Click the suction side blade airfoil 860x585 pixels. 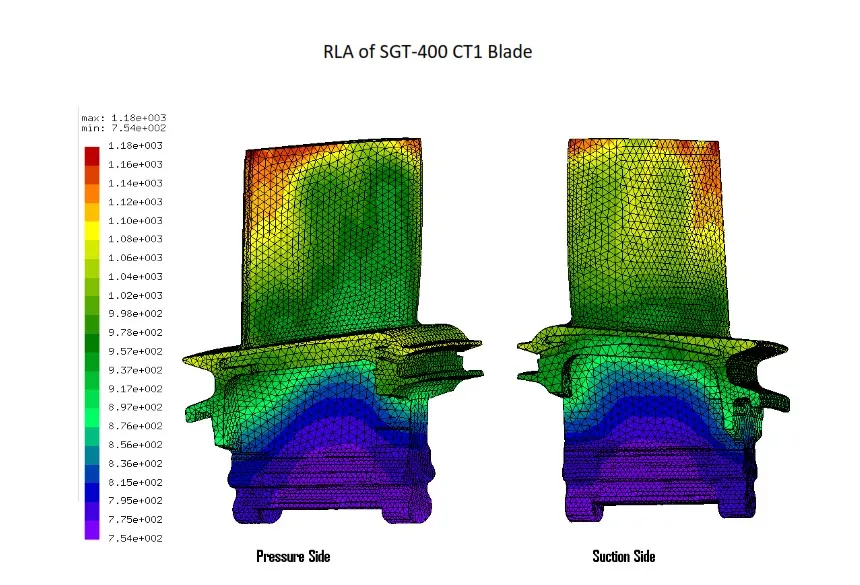(647, 236)
